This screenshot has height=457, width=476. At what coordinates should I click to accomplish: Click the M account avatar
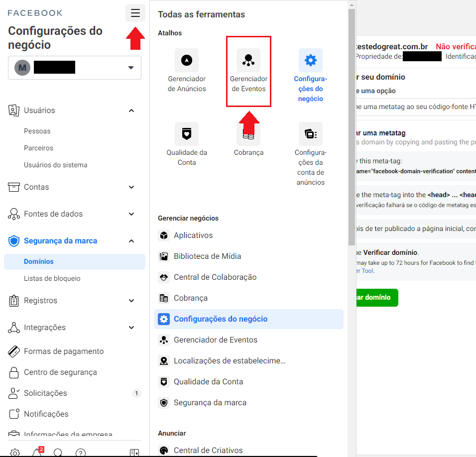pos(22,68)
